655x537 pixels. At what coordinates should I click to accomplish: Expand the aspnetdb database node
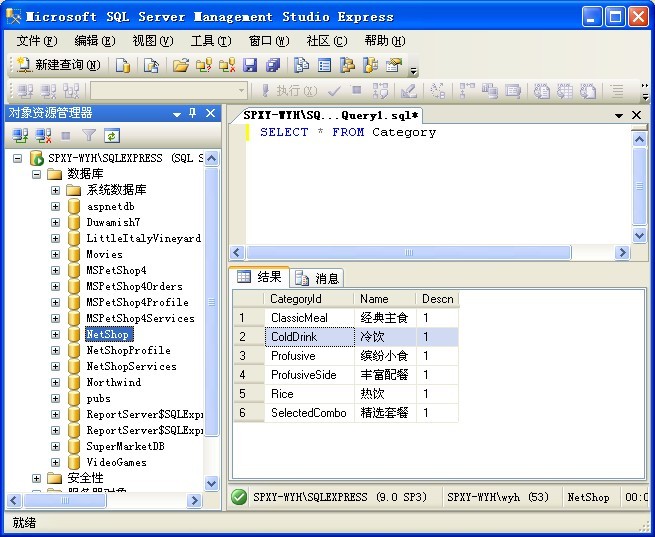click(x=55, y=206)
